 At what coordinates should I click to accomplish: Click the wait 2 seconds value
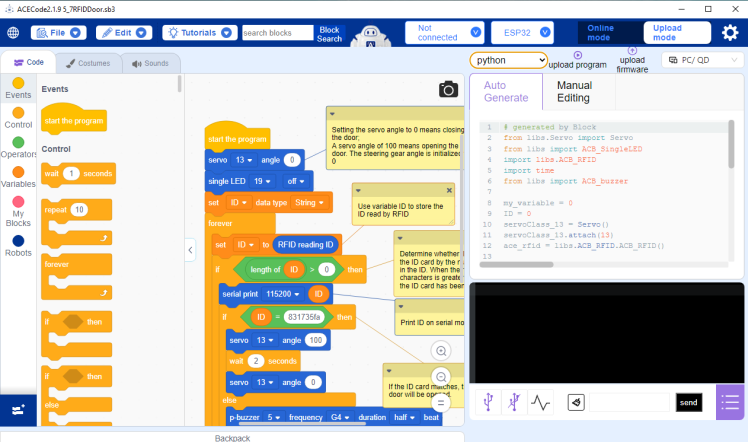(256, 361)
